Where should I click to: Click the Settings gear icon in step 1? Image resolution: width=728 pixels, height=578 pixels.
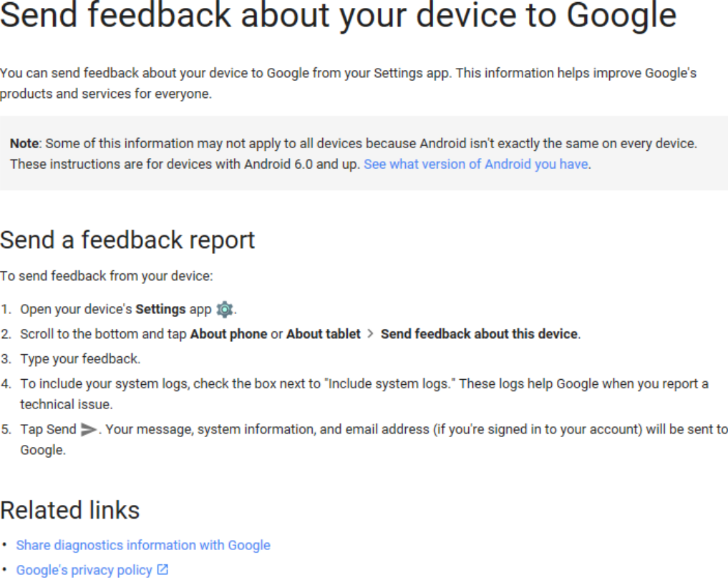(225, 310)
